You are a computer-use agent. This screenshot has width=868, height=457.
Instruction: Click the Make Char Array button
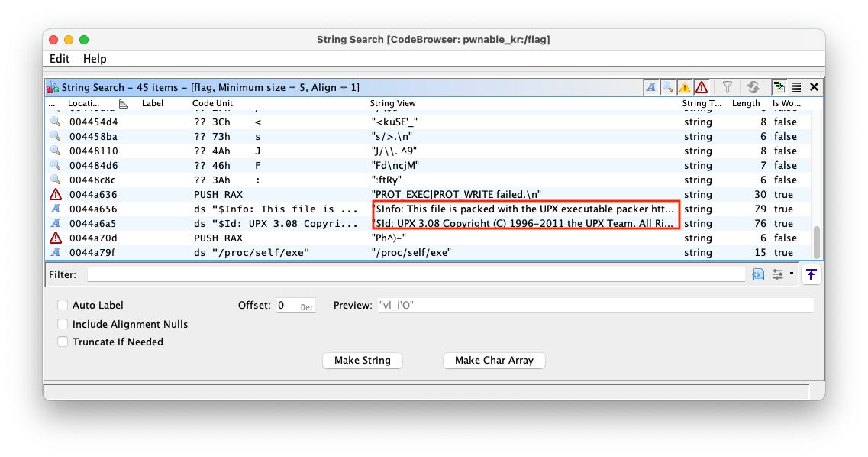[x=494, y=360]
